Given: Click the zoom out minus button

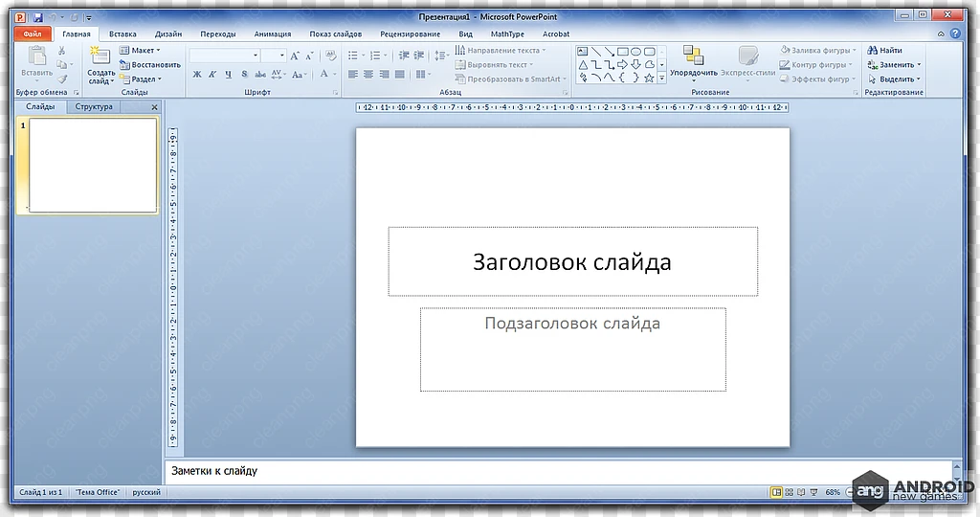Looking at the screenshot, I should point(851,492).
